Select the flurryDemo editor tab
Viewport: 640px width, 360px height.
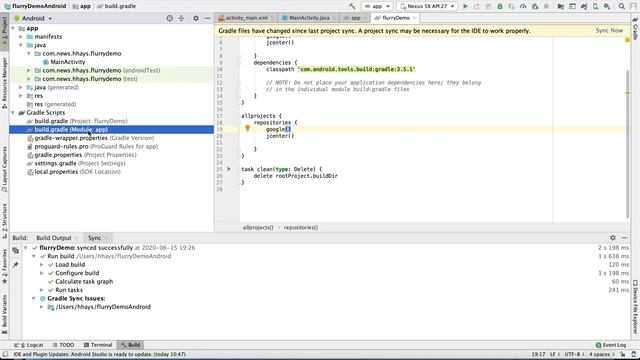click(396, 18)
